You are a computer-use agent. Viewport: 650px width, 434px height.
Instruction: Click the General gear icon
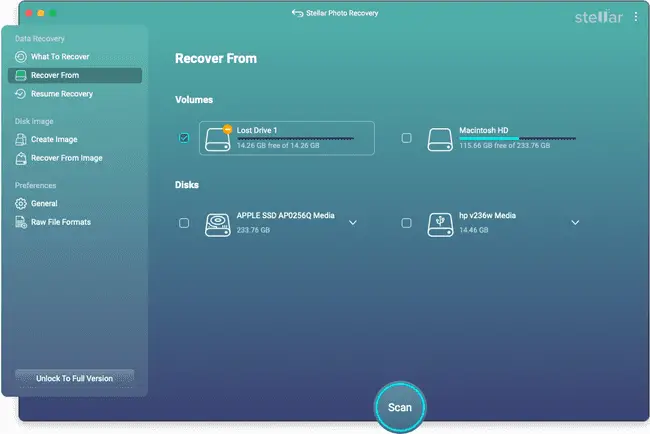21,204
